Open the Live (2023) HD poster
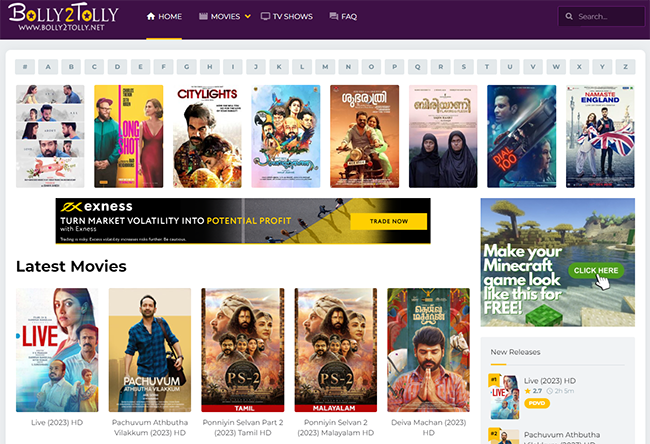Screen dimensions: 650x444 [x=57, y=350]
